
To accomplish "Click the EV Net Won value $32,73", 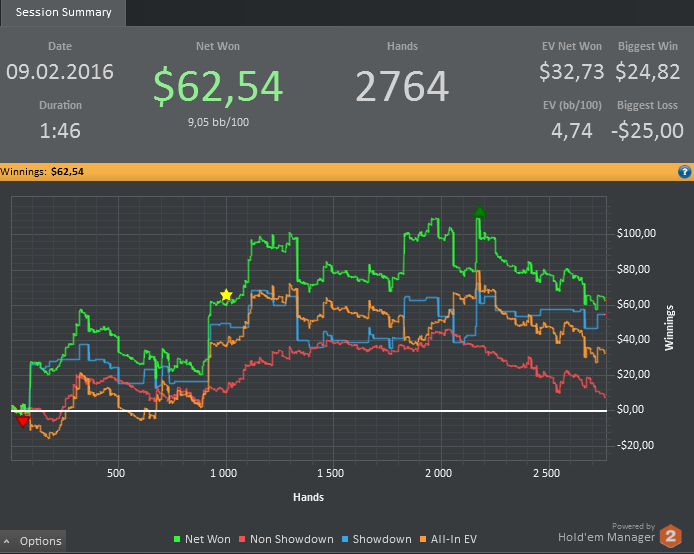I will pos(571,72).
